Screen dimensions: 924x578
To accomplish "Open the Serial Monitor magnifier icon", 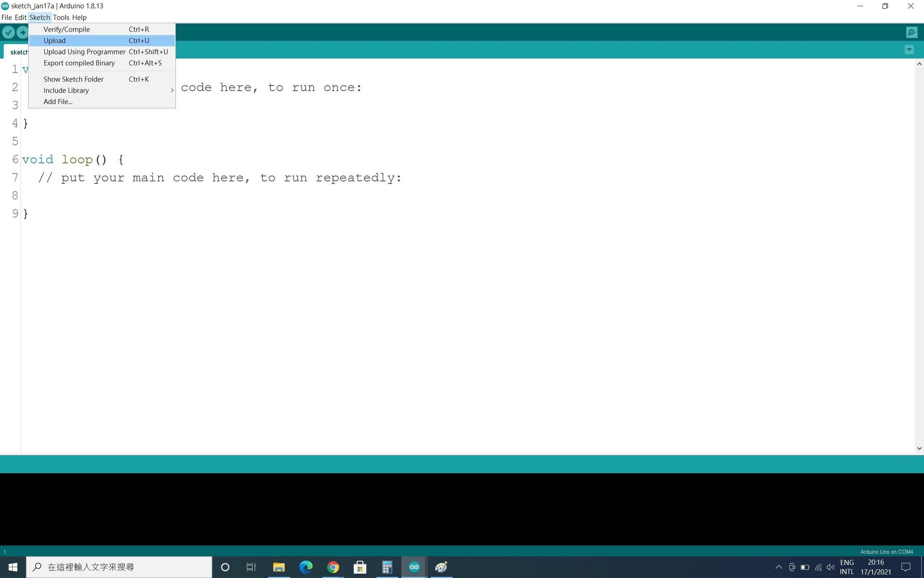I will (911, 32).
